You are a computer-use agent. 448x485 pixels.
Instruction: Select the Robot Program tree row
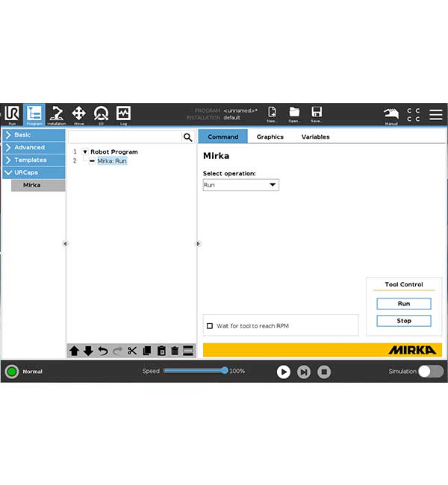click(114, 152)
